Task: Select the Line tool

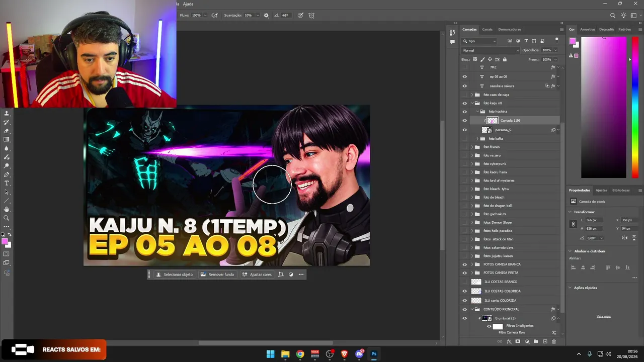Action: [x=7, y=201]
